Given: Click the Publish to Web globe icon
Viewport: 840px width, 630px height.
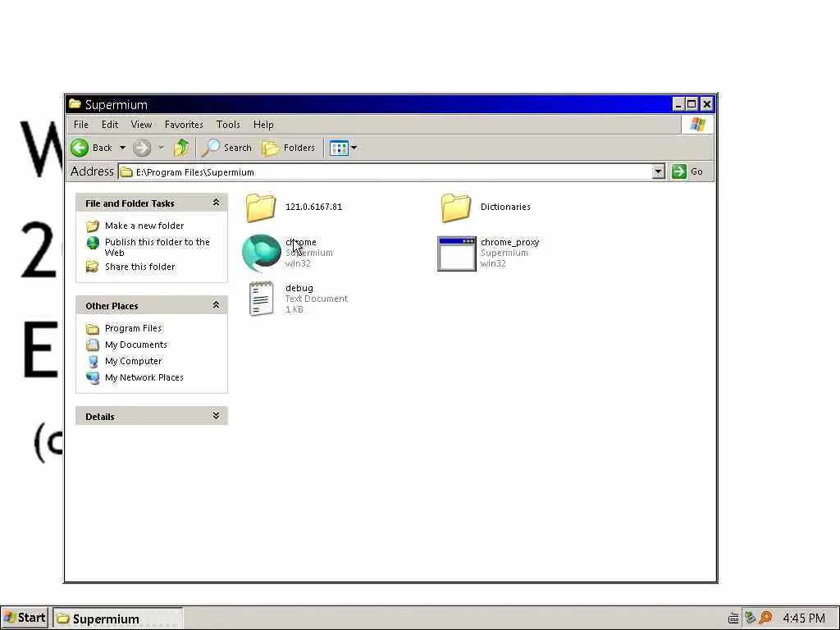Looking at the screenshot, I should point(93,243).
